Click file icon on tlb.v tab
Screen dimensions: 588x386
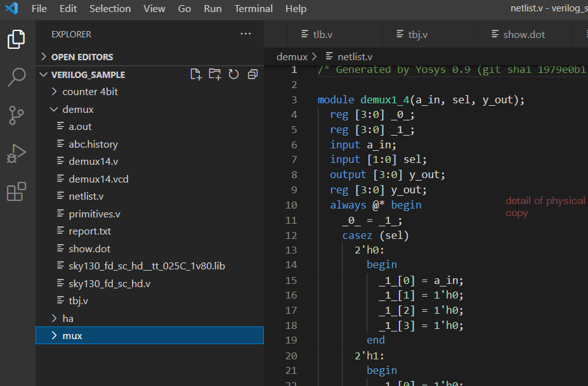click(305, 34)
